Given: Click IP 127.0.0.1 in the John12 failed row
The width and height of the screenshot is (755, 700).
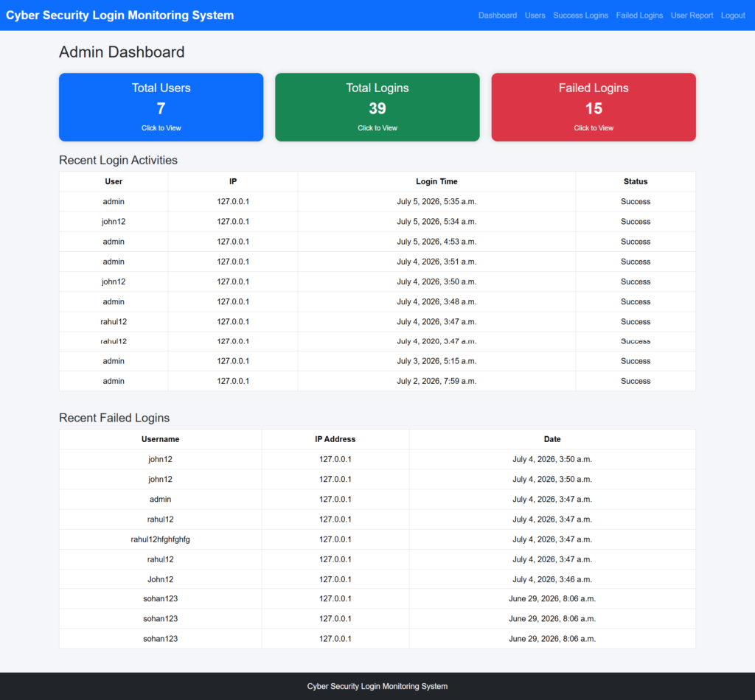Looking at the screenshot, I should tap(335, 579).
